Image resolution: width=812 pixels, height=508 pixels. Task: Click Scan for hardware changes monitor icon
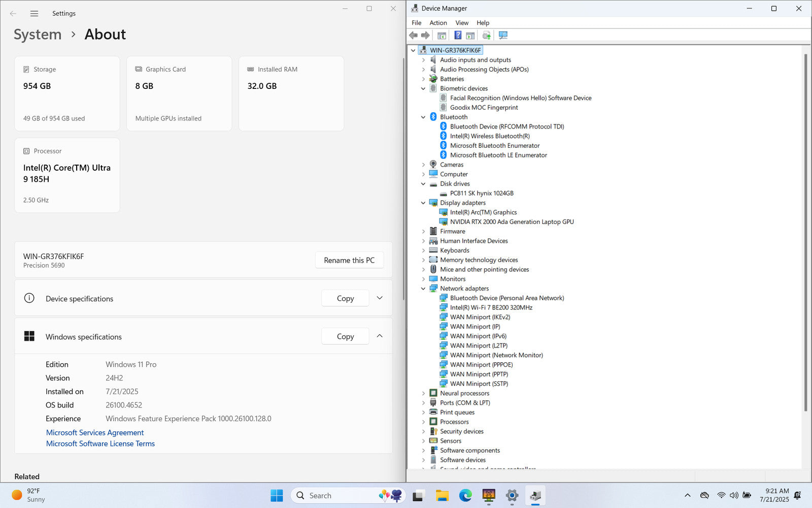pyautogui.click(x=503, y=35)
